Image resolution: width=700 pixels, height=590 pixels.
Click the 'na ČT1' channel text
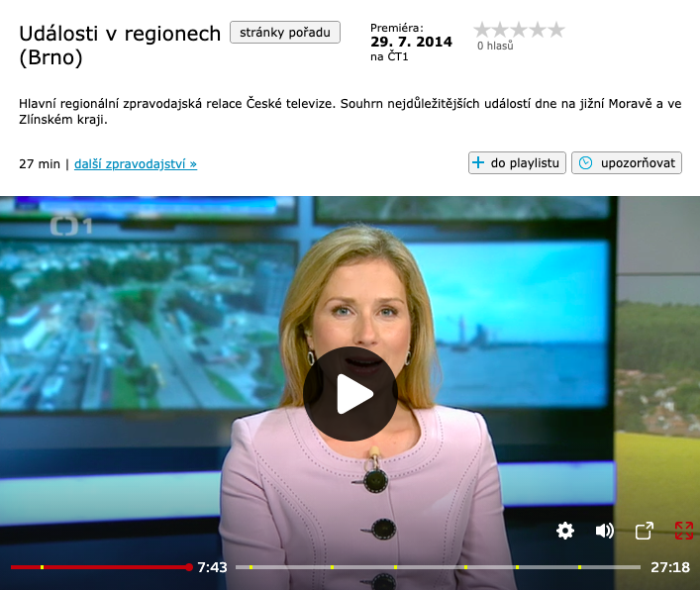click(389, 56)
